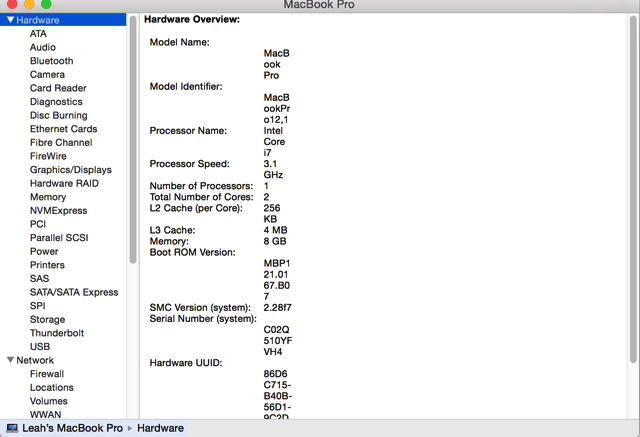Zoom window with green button
The width and height of the screenshot is (640, 437).
click(46, 4)
